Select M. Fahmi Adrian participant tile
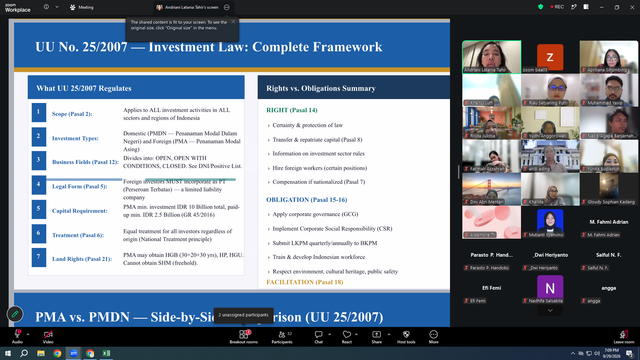Screen dimensions: 640x360 (x=609, y=222)
